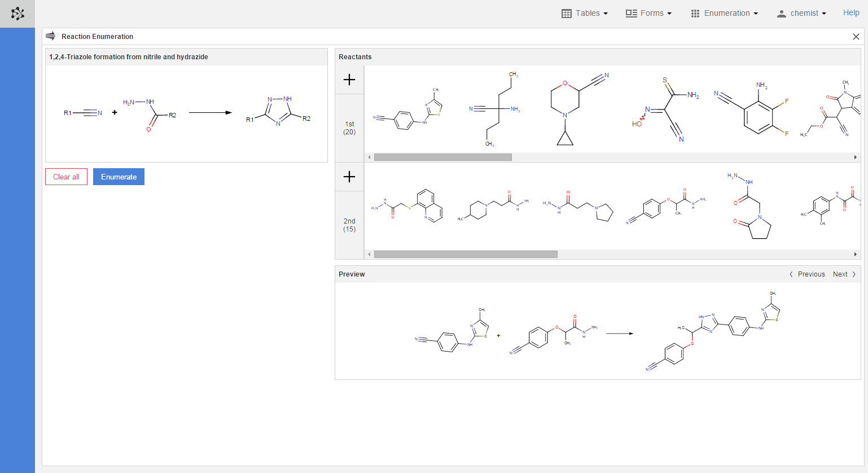Click the Enumeration dots grid icon

[695, 14]
